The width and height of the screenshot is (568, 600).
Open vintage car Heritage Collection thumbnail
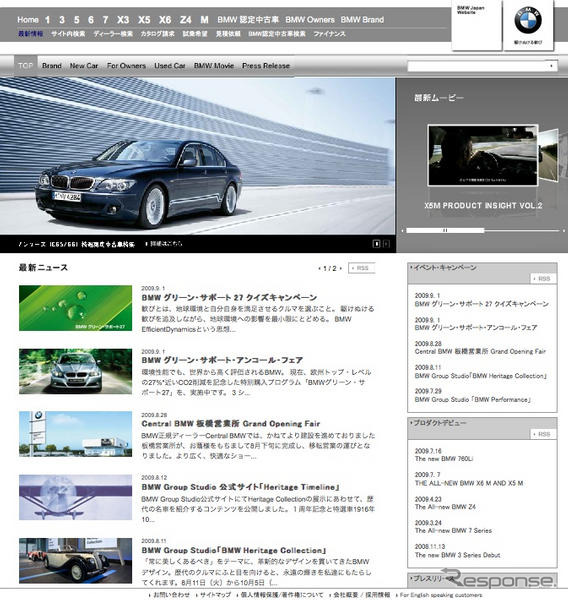point(75,561)
